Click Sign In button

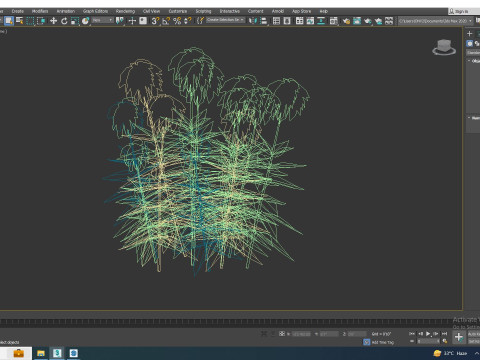click(461, 11)
